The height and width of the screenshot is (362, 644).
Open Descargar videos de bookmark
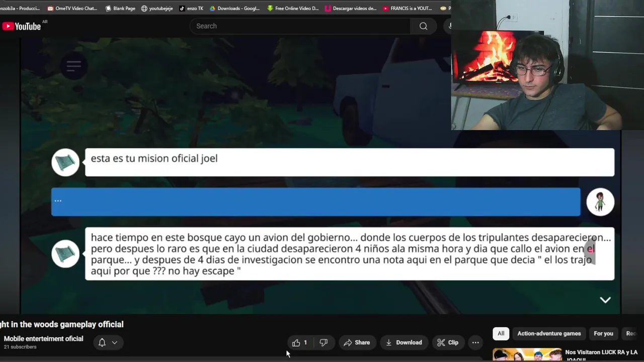pos(351,8)
